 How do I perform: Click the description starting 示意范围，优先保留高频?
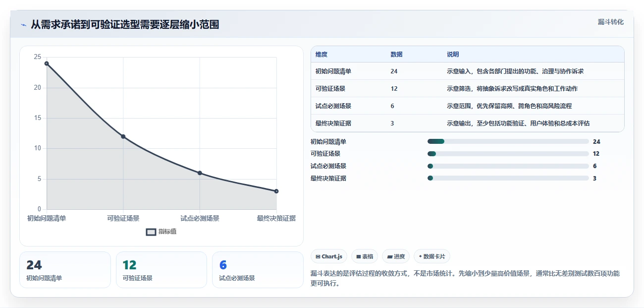tap(509, 106)
